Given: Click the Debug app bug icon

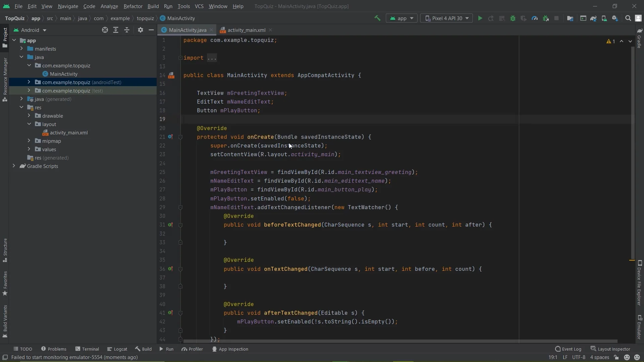Looking at the screenshot, I should click(x=513, y=18).
